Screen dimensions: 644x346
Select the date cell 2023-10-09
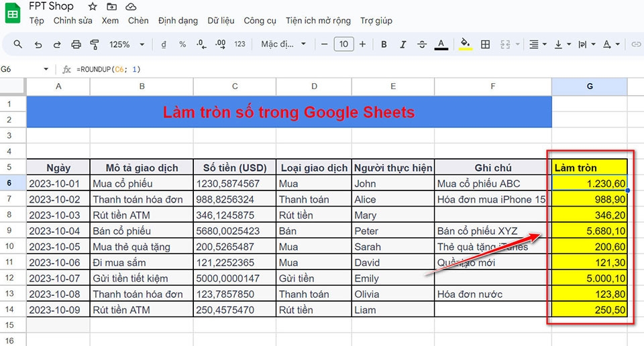[x=58, y=310]
